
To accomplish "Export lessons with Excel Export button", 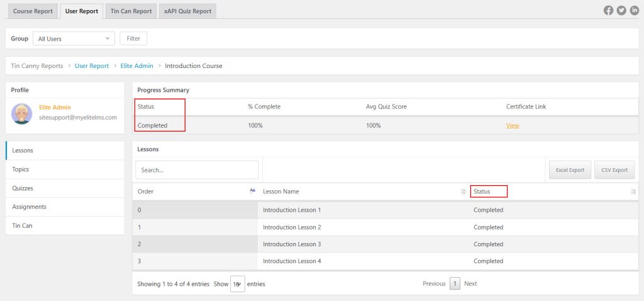I will pyautogui.click(x=570, y=170).
